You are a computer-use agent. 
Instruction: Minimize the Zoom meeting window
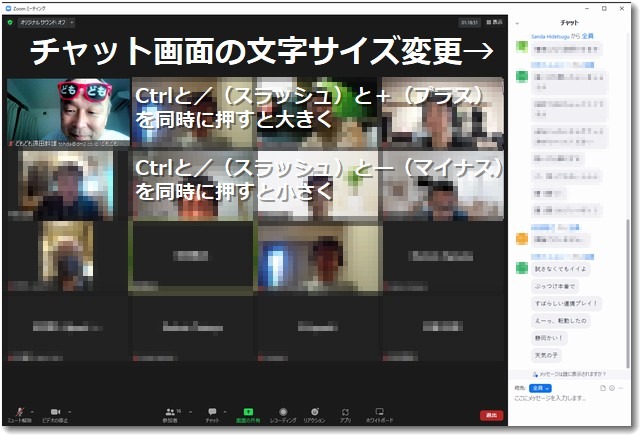point(587,8)
